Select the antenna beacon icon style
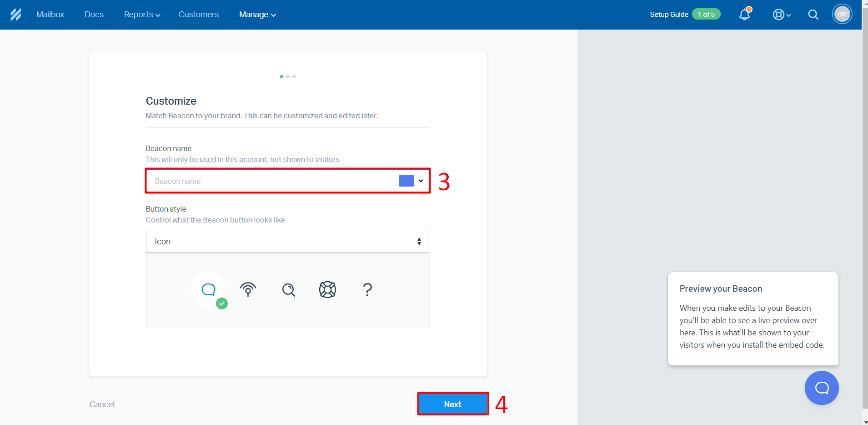 click(x=248, y=289)
